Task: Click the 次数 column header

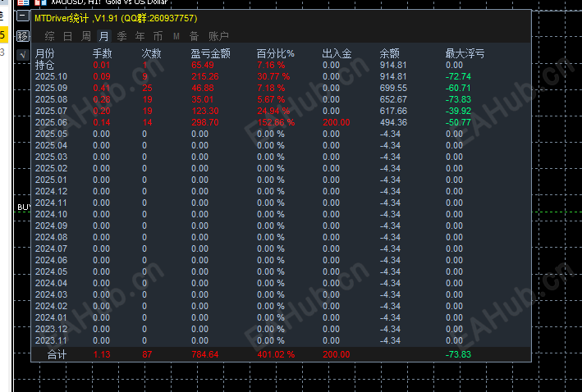Action: [x=151, y=54]
